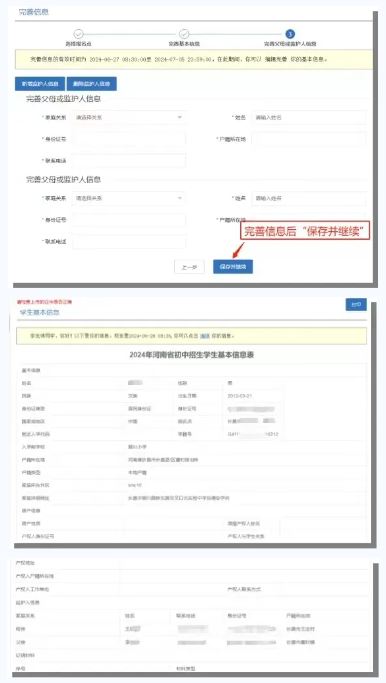Click the second checkmark step circle
Screen dimensions: 386x683
coord(184,34)
